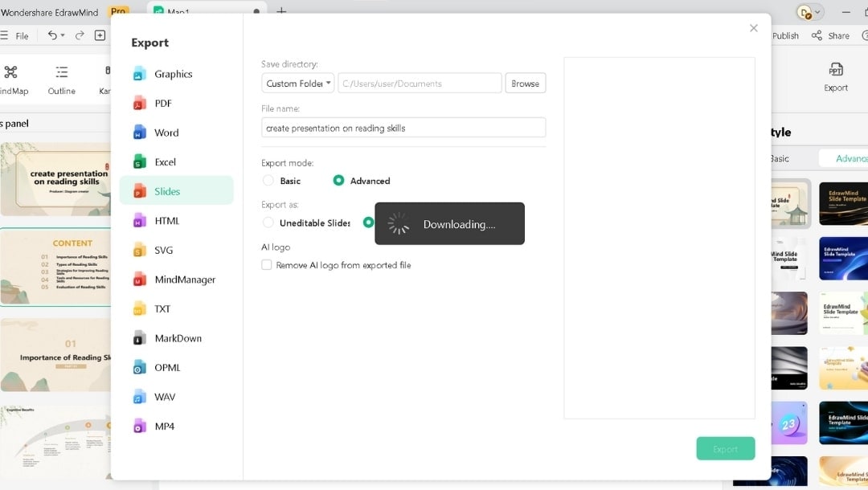Screen dimensions: 868x490
Task: Select HTML export format
Action: pyautogui.click(x=168, y=220)
